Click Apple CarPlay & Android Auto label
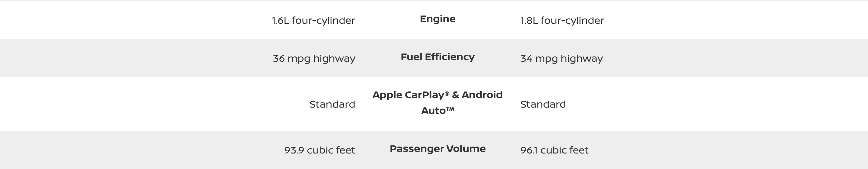Viewport: 868px width, 169px height. coord(437,103)
